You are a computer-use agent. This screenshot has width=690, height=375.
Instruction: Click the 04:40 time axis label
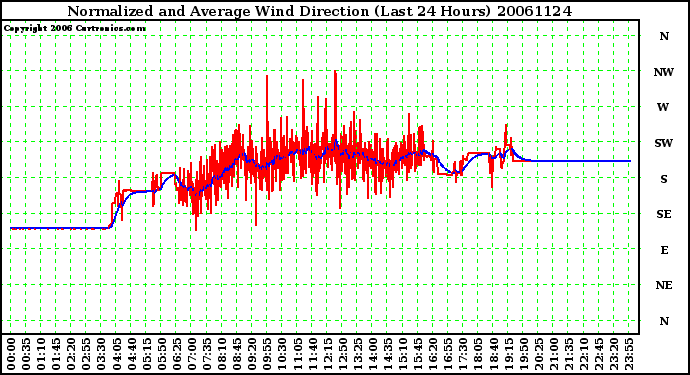(132, 354)
